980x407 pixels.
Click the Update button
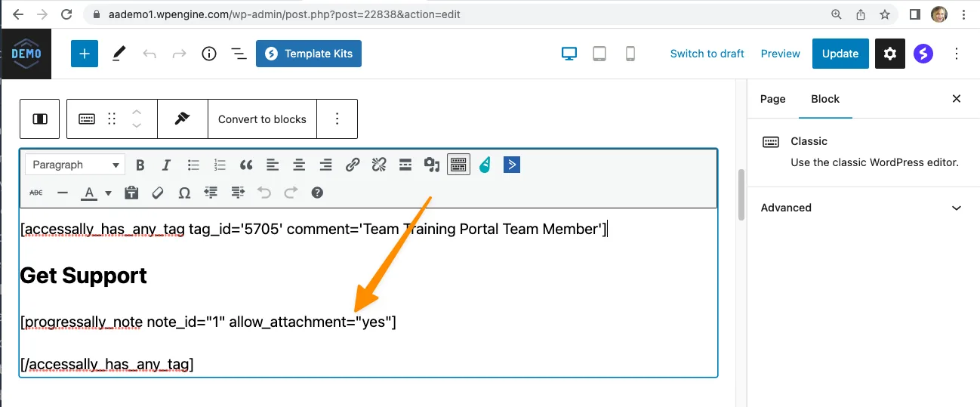(840, 54)
